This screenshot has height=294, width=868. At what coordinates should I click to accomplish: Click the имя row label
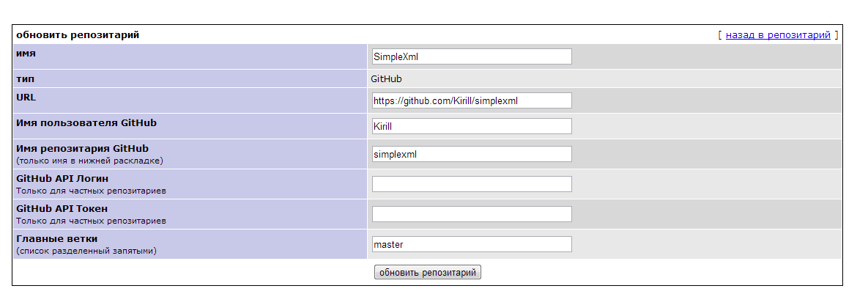(x=26, y=54)
